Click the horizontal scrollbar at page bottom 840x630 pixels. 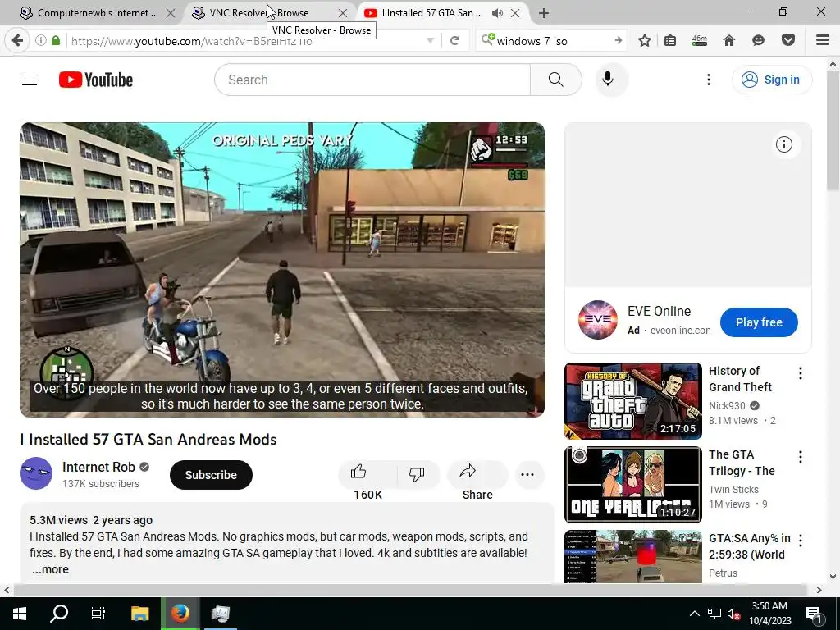tap(410, 590)
